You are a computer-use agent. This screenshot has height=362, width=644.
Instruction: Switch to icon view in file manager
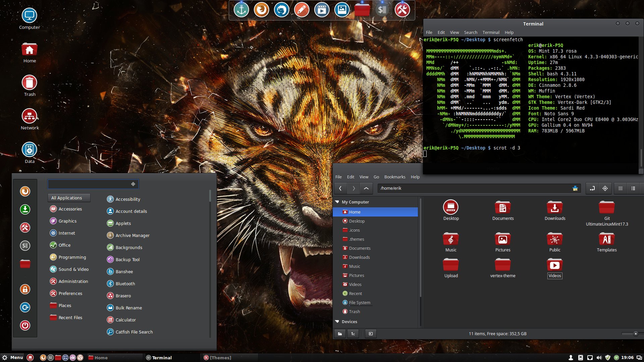[x=621, y=188]
